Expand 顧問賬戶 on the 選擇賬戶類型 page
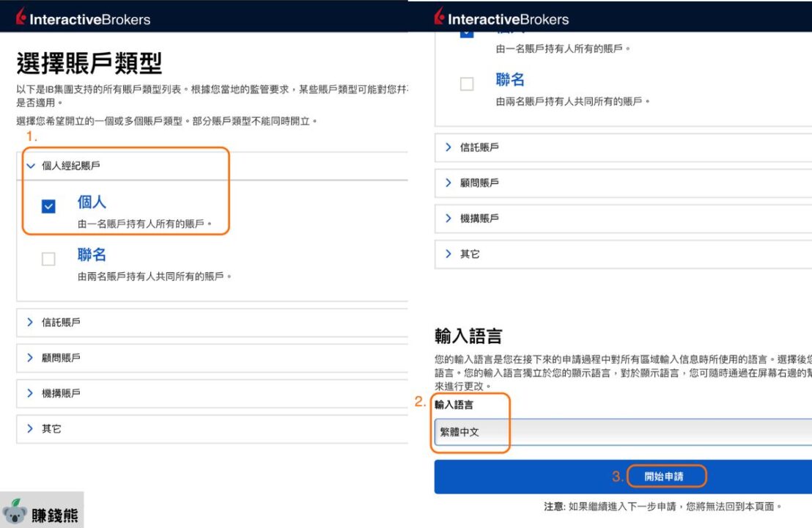The height and width of the screenshot is (528, 812). [x=213, y=358]
